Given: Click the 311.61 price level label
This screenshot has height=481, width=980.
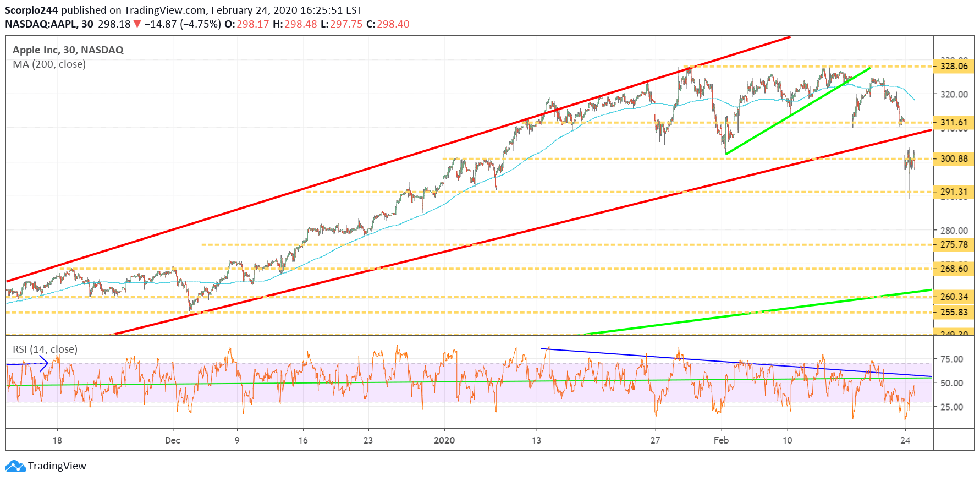Looking at the screenshot, I should [x=954, y=123].
